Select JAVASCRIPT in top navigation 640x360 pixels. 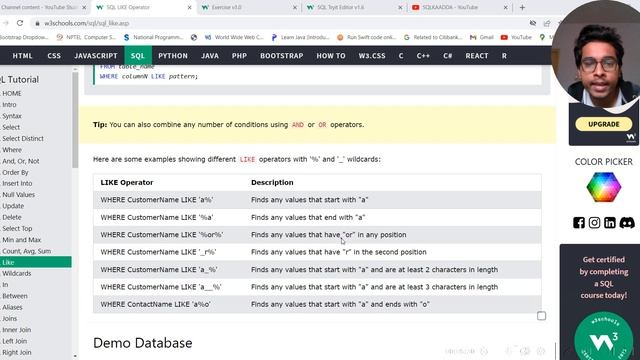coord(96,56)
